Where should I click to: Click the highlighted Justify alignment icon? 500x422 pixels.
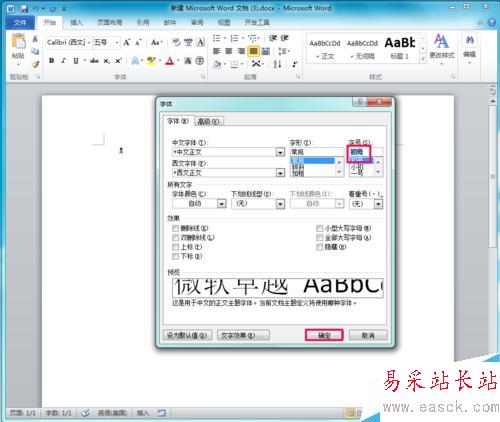tap(254, 51)
